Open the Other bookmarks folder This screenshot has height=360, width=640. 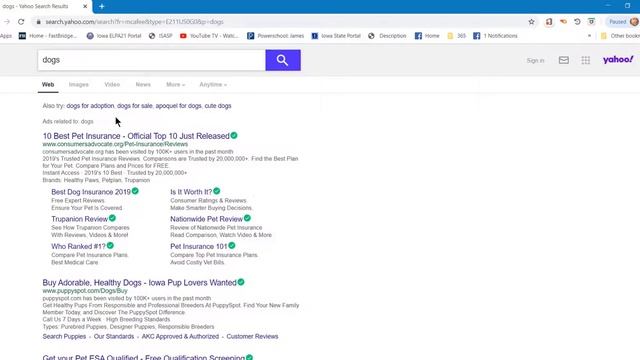(x=620, y=36)
